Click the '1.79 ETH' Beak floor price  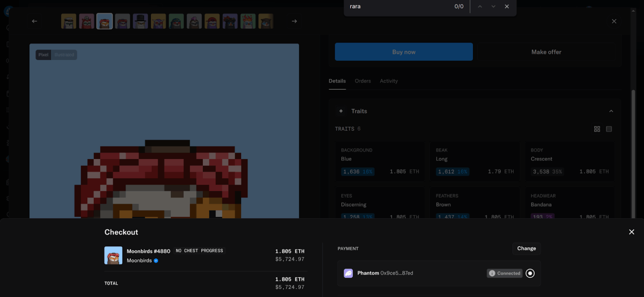501,172
